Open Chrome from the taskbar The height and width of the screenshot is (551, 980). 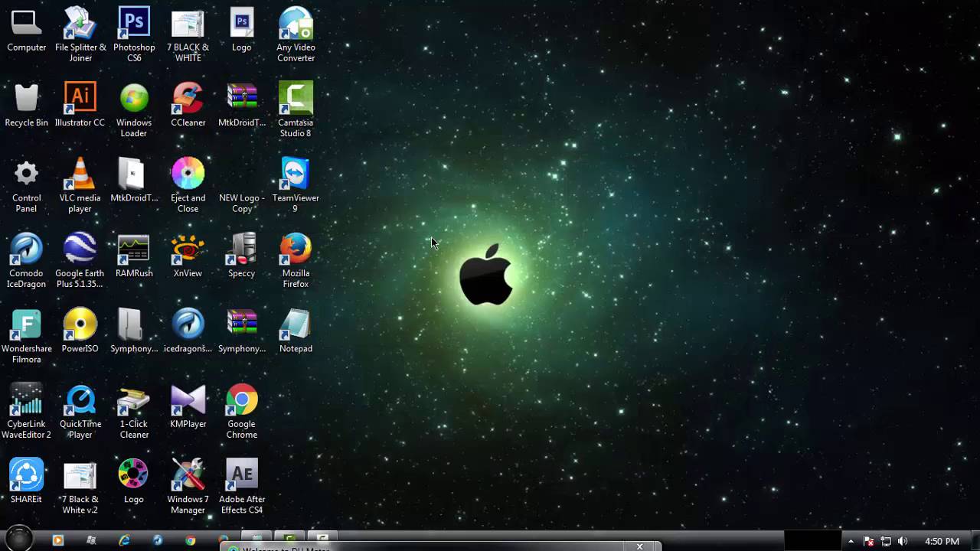coord(191,540)
